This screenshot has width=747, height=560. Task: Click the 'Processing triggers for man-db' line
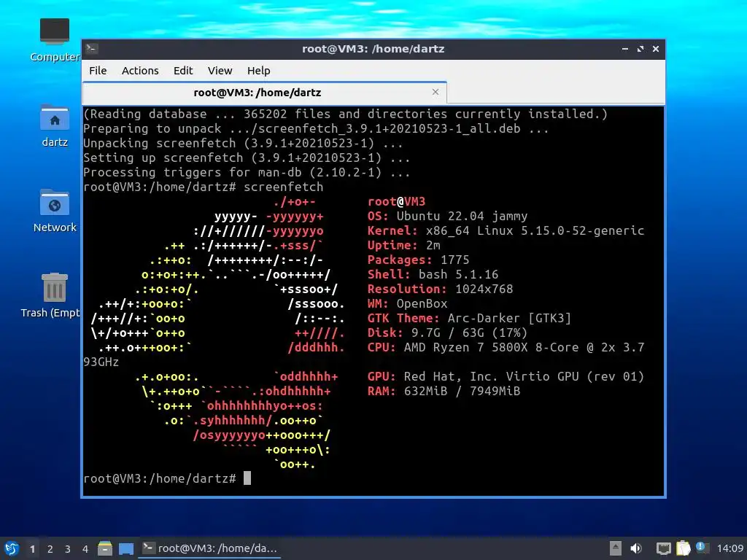point(247,172)
